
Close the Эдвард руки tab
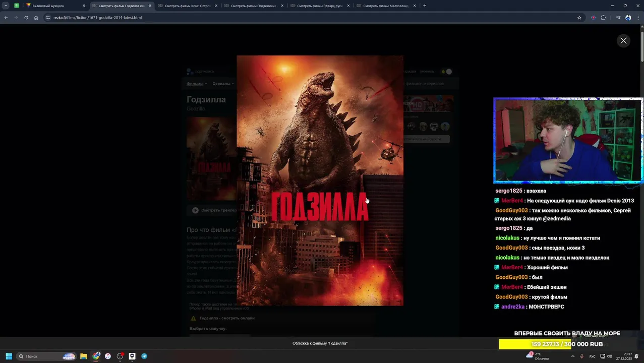[x=348, y=6]
